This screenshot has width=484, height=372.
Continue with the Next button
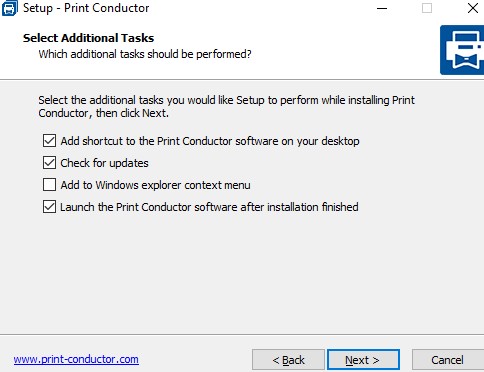click(x=363, y=360)
